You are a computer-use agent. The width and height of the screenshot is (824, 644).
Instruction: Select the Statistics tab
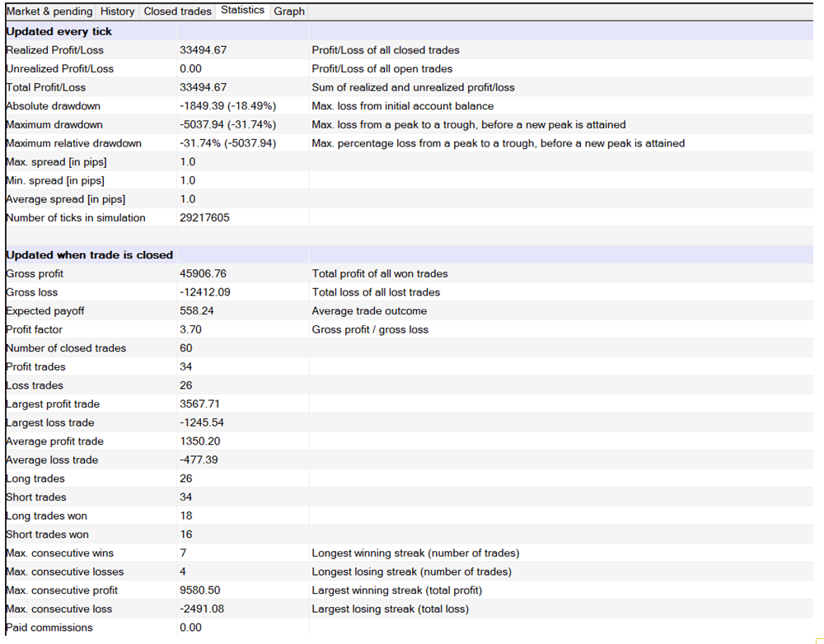(x=242, y=11)
